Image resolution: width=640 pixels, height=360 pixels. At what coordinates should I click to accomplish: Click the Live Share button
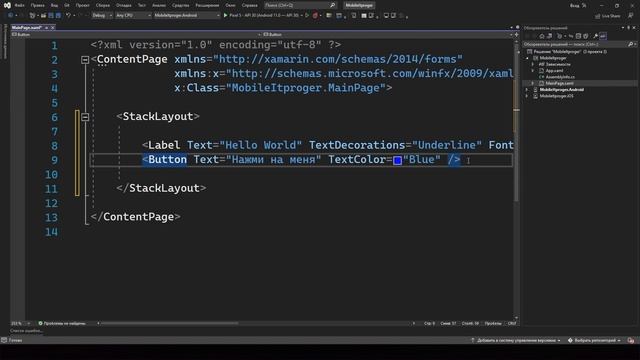[607, 16]
